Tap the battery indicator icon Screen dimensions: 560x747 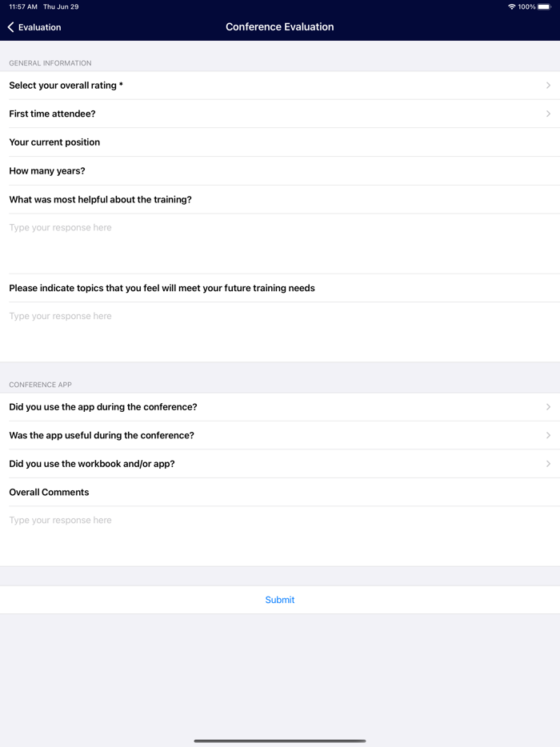544,6
